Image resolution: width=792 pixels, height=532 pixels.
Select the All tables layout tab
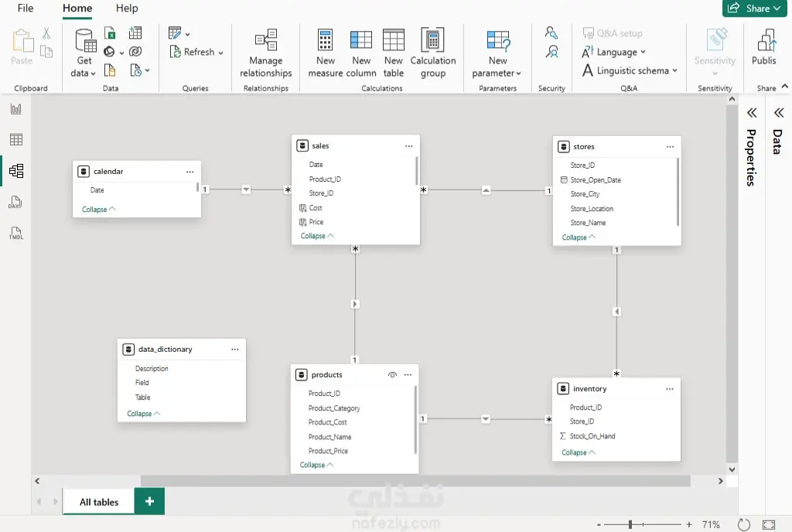99,502
